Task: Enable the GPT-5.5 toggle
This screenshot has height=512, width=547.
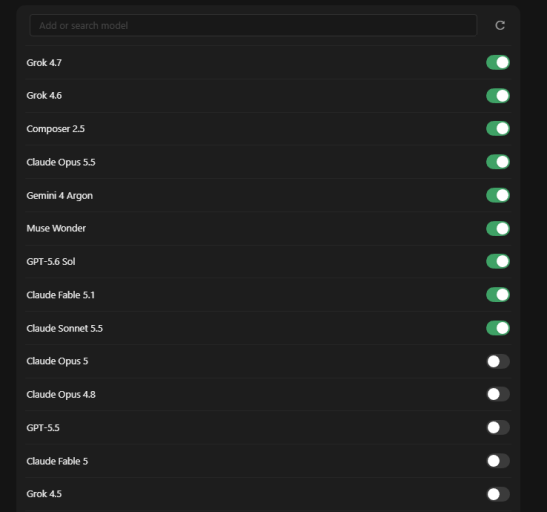Action: [x=498, y=428]
